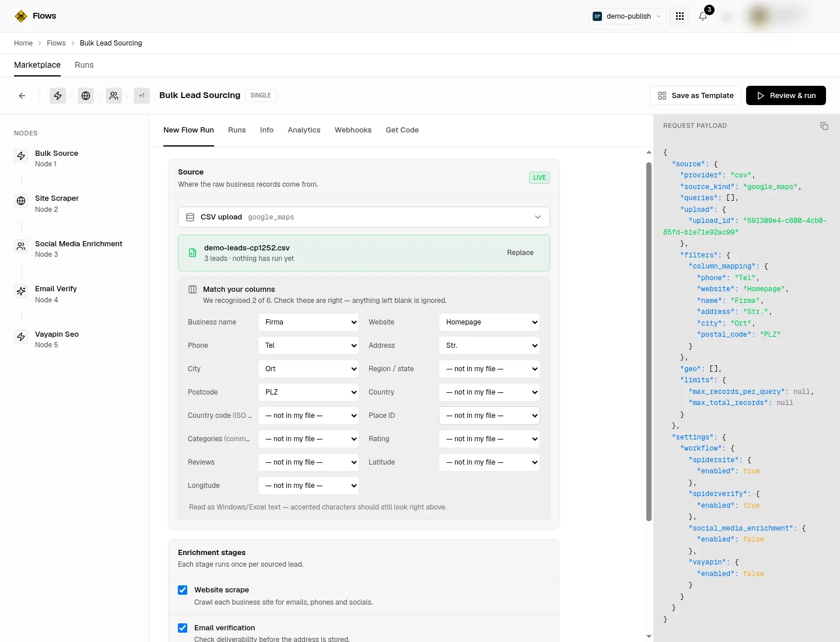Open the Business name column dropdown

point(309,322)
